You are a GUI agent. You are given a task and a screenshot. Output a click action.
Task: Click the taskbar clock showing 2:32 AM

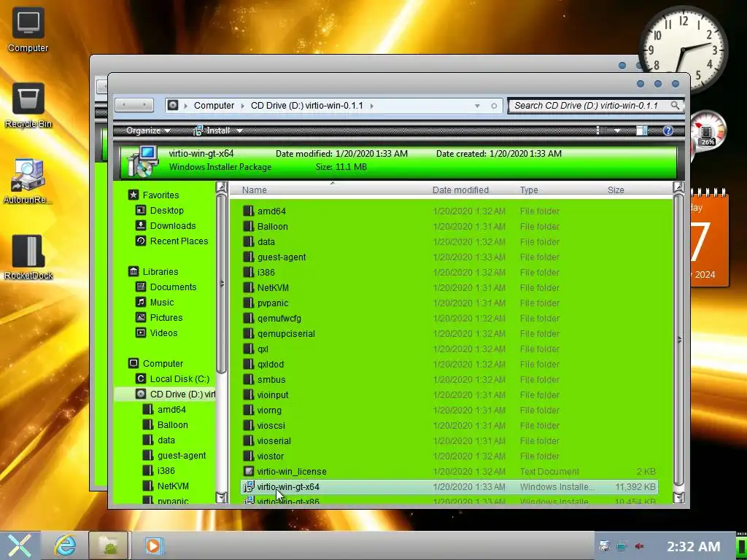point(693,546)
